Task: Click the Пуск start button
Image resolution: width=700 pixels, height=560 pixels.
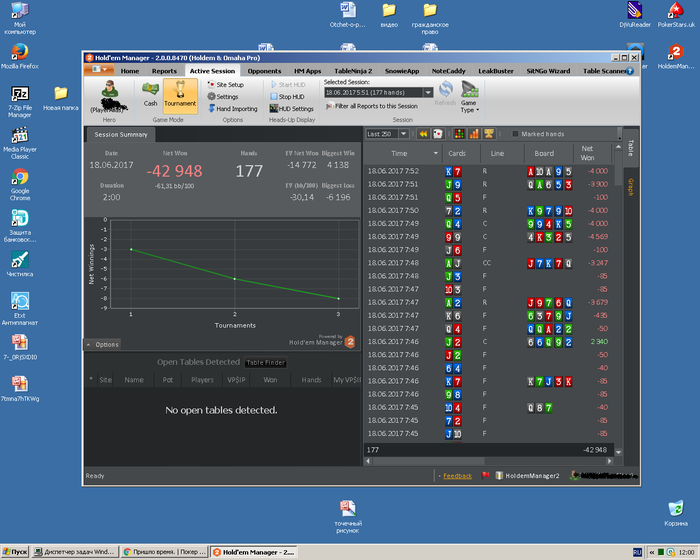Action: [14, 552]
